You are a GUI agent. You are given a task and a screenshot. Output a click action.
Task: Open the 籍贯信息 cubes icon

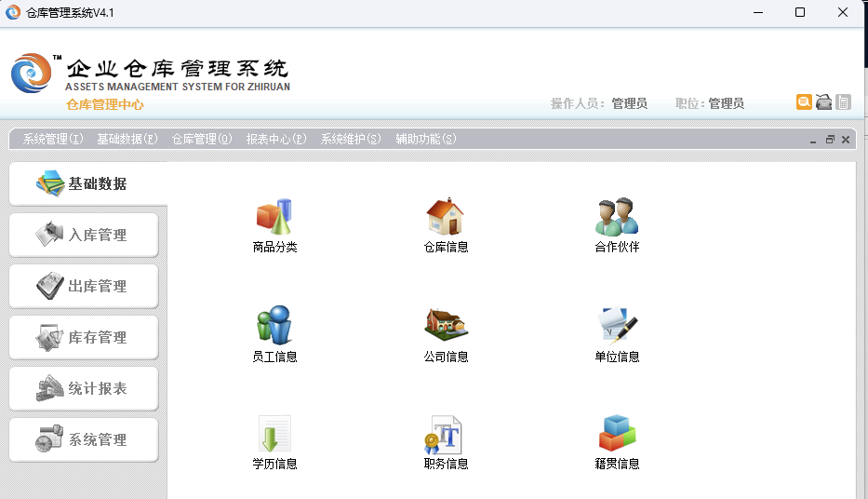pyautogui.click(x=617, y=434)
